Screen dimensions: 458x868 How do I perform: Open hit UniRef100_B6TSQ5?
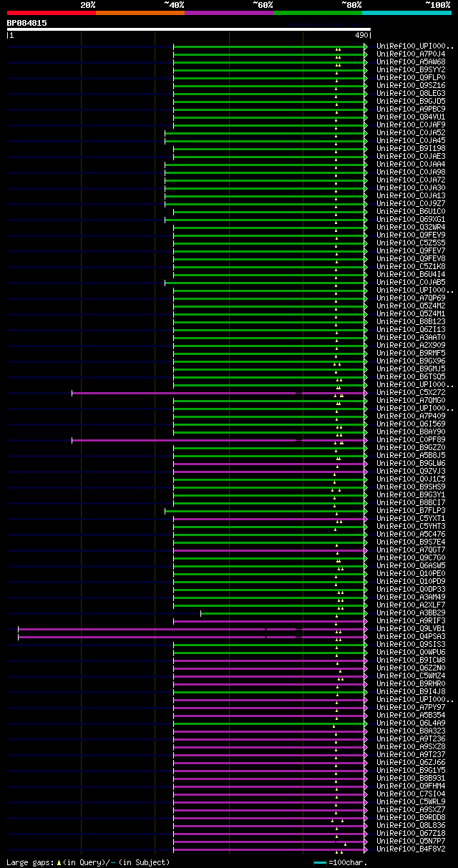coord(411,376)
